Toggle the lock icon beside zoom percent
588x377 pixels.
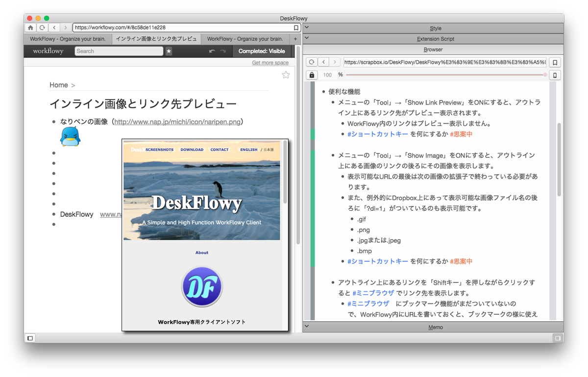coord(312,75)
